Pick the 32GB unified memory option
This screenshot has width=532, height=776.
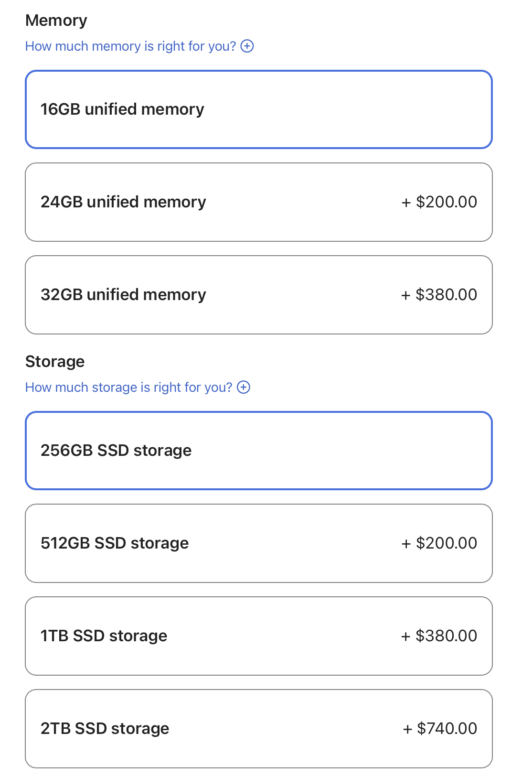point(258,295)
